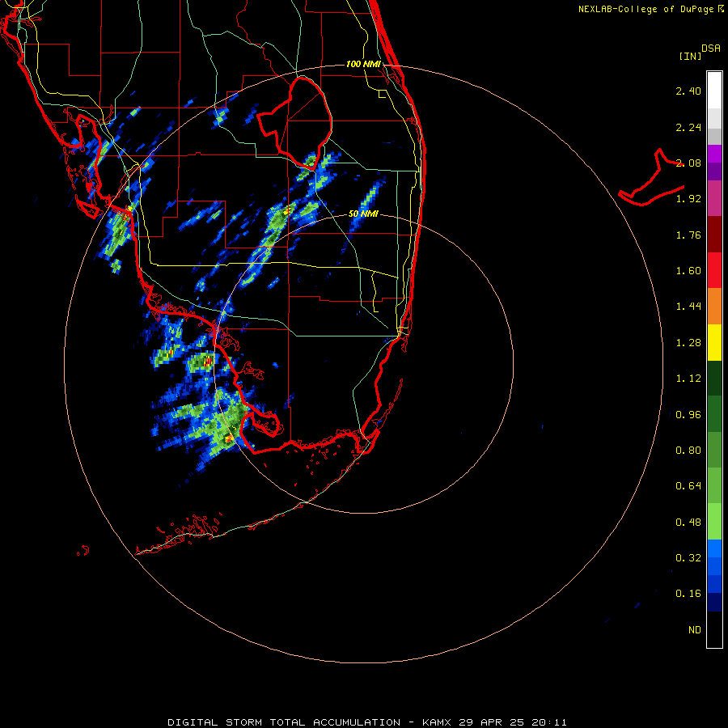Click the NEXLAB-College of DuPage credit text

[x=650, y=9]
